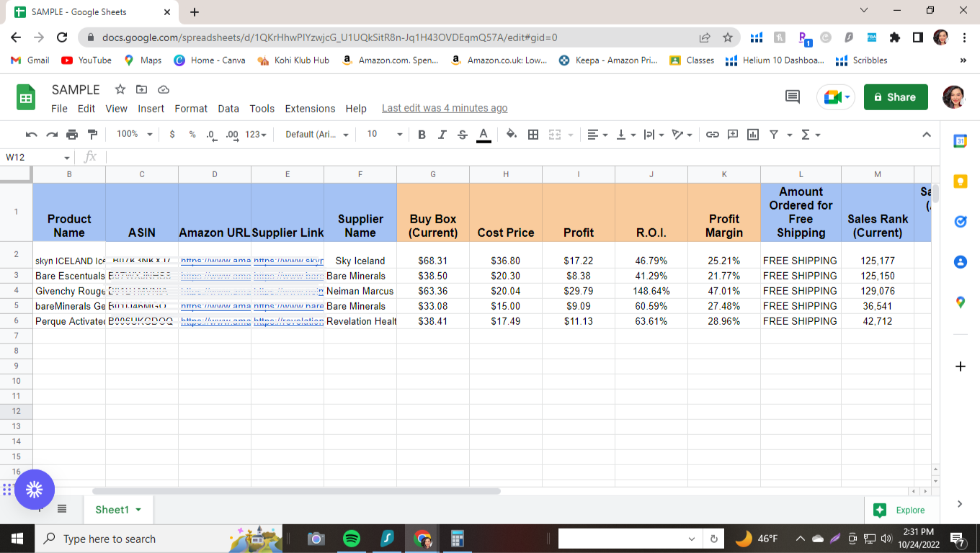Click the Get add-ons plus icon
This screenshot has width=980, height=553.
(960, 367)
